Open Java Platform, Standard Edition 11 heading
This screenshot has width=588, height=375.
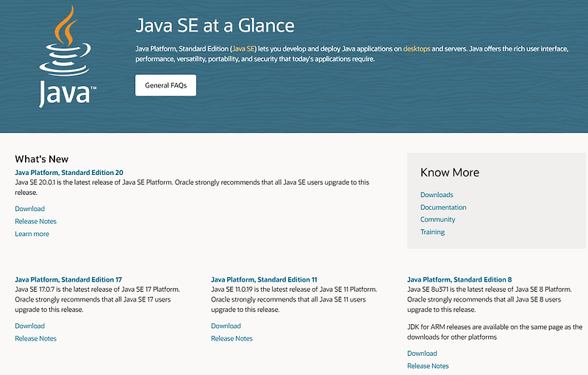[264, 279]
